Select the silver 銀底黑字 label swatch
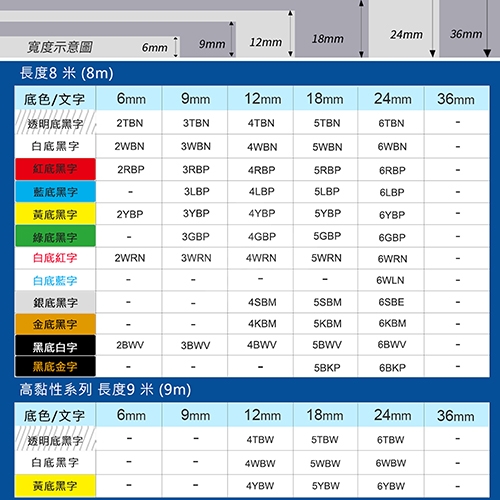 pyautogui.click(x=55, y=302)
